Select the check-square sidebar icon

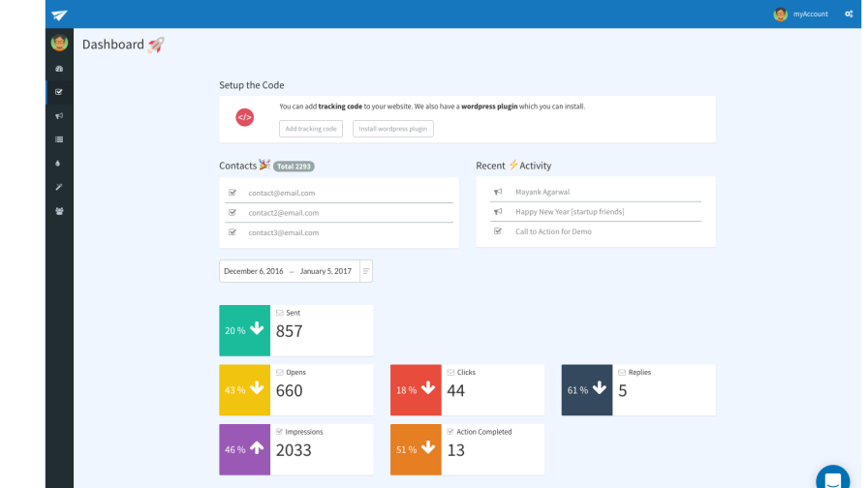coord(59,92)
